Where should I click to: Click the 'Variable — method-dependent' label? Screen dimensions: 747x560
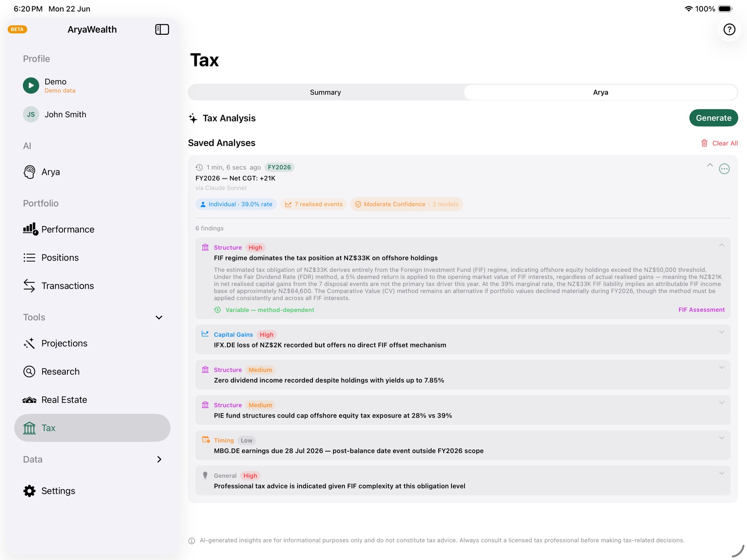[x=270, y=310]
